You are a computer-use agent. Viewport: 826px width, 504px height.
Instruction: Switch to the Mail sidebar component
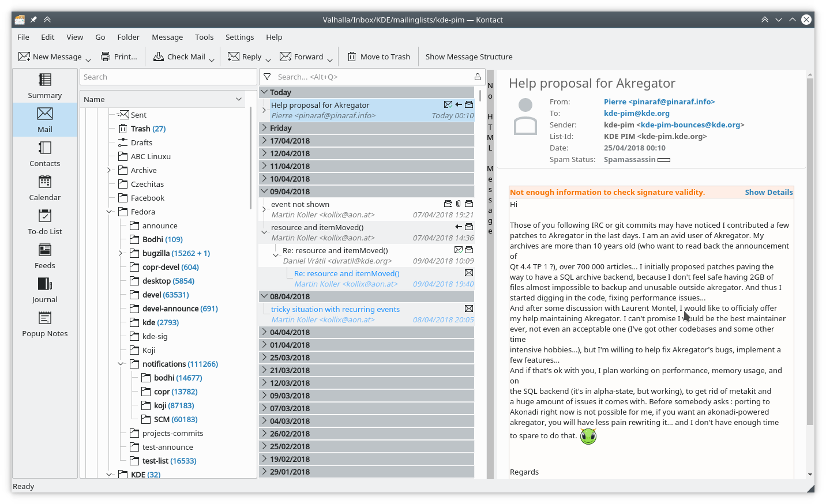point(45,120)
